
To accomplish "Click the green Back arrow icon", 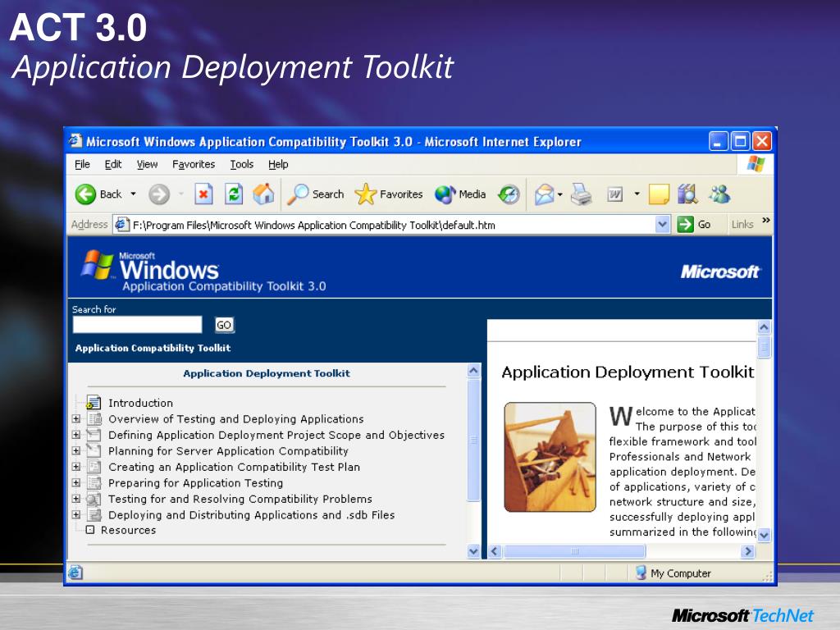I will point(85,194).
